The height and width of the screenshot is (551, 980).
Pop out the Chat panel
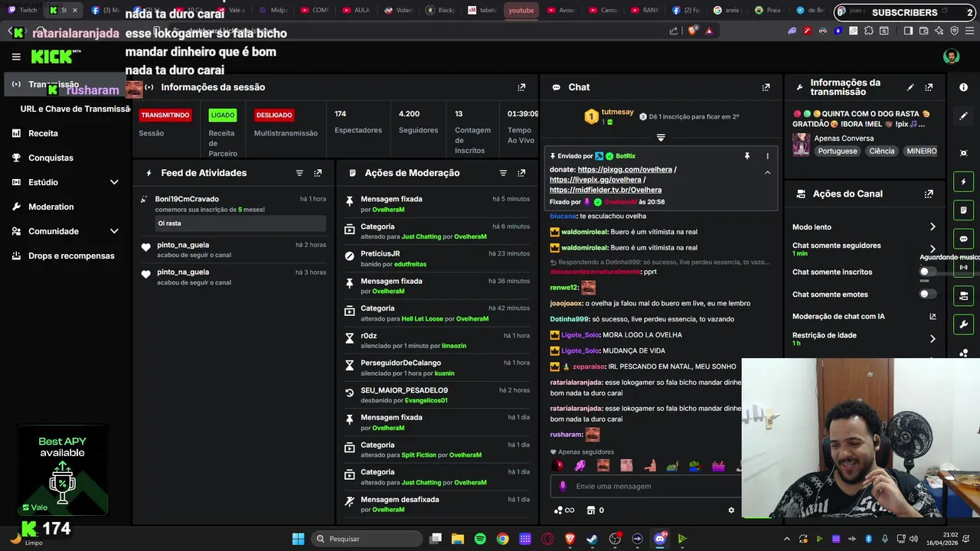766,87
